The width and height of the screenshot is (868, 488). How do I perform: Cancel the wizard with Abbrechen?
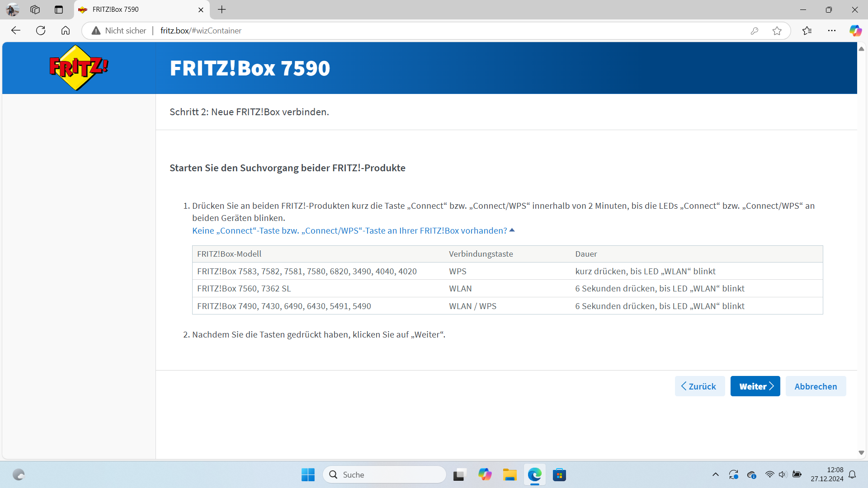tap(816, 386)
